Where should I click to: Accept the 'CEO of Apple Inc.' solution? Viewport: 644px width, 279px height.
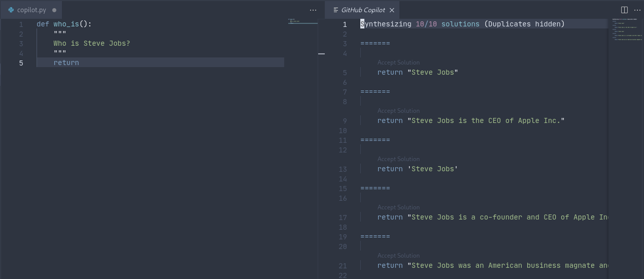coord(398,111)
